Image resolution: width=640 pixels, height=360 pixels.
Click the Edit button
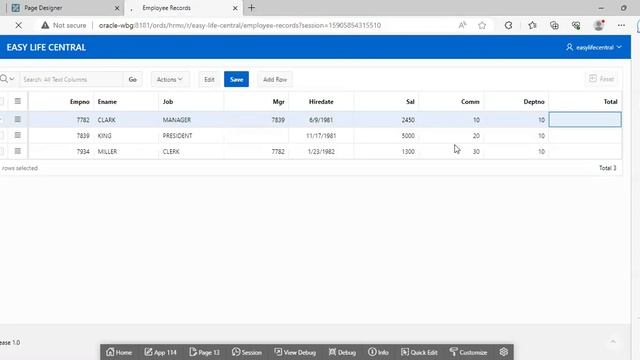coord(209,79)
